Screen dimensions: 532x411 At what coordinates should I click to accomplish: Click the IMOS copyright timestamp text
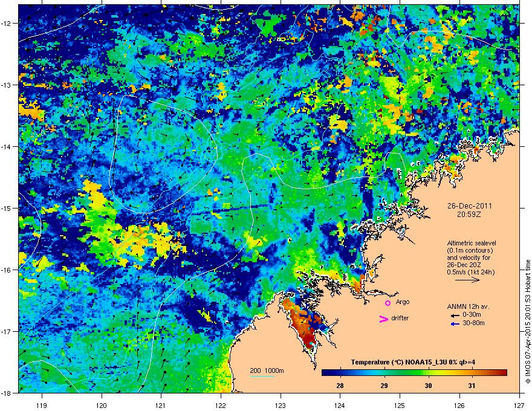point(528,321)
